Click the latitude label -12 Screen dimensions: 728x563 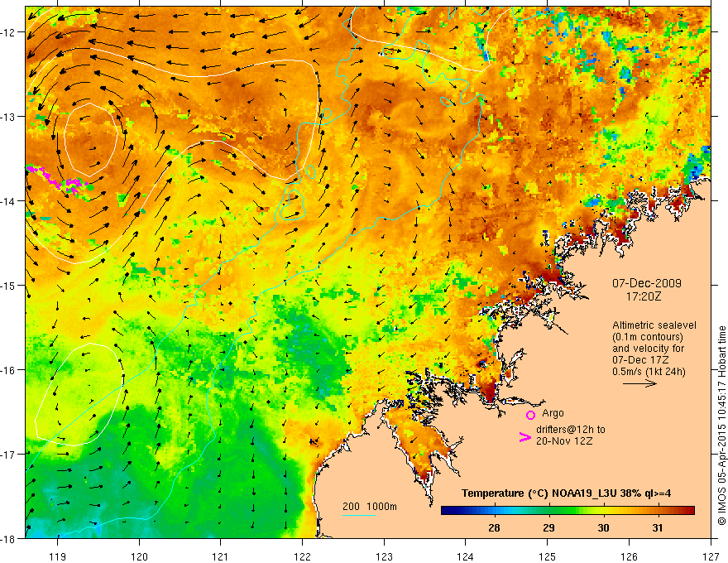coord(7,32)
